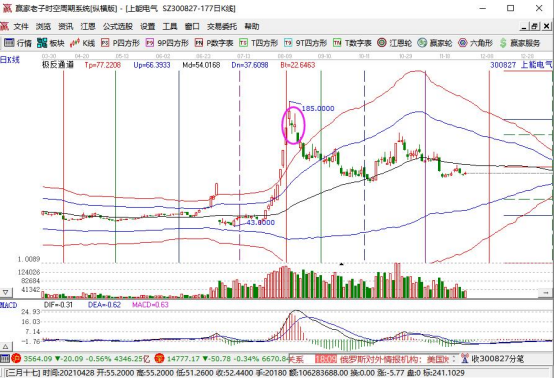Screen dimensions: 554x379
Task: Click the status bar grid icon
Action: pos(5,359)
